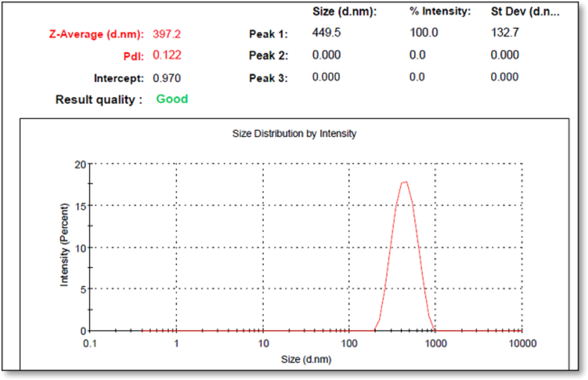Click Peak 1 size value 449.5
The height and width of the screenshot is (380, 588).
[326, 33]
